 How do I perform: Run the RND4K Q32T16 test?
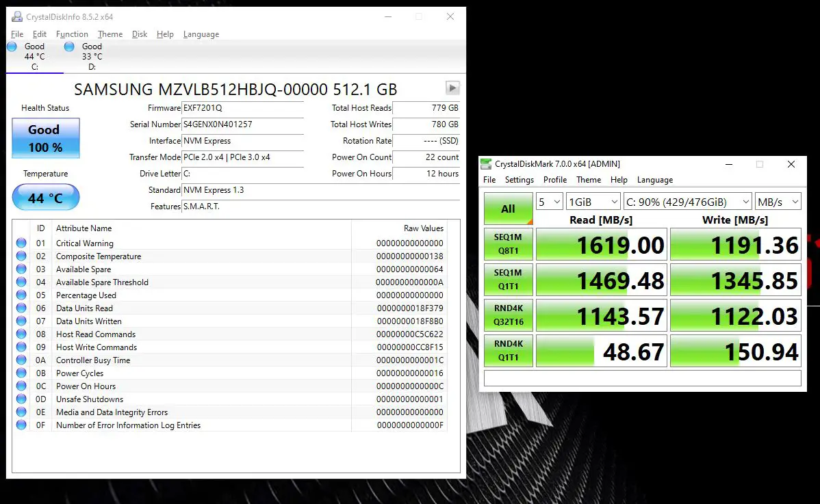click(509, 315)
